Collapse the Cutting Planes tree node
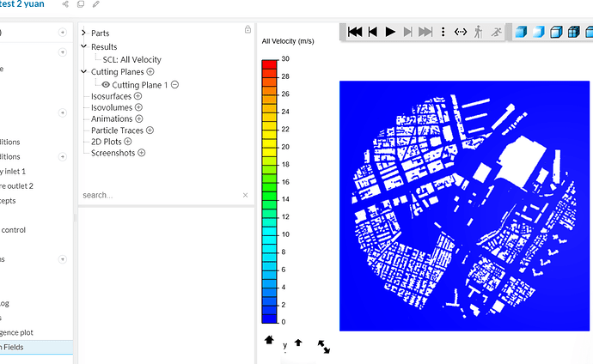 click(x=84, y=72)
